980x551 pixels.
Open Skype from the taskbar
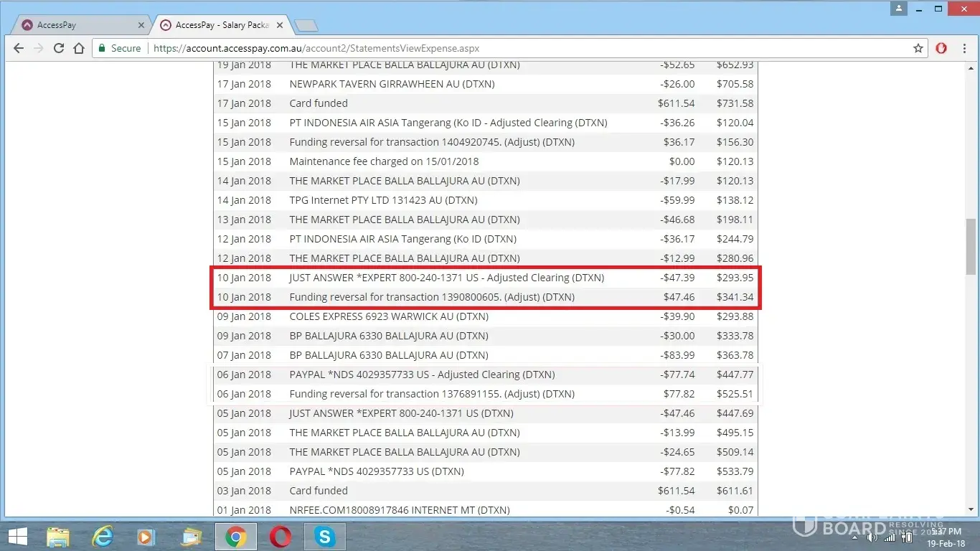325,536
